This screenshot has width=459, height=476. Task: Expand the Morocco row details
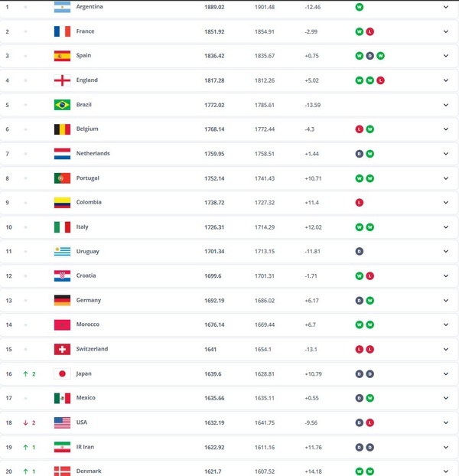(x=446, y=324)
